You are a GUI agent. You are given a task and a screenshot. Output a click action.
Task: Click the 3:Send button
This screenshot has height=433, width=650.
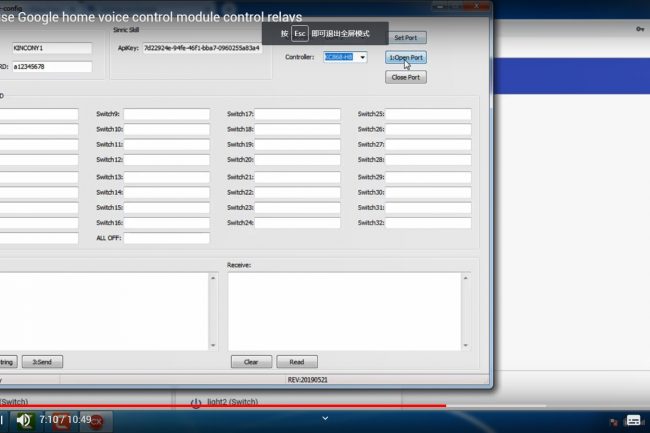[x=48, y=362]
